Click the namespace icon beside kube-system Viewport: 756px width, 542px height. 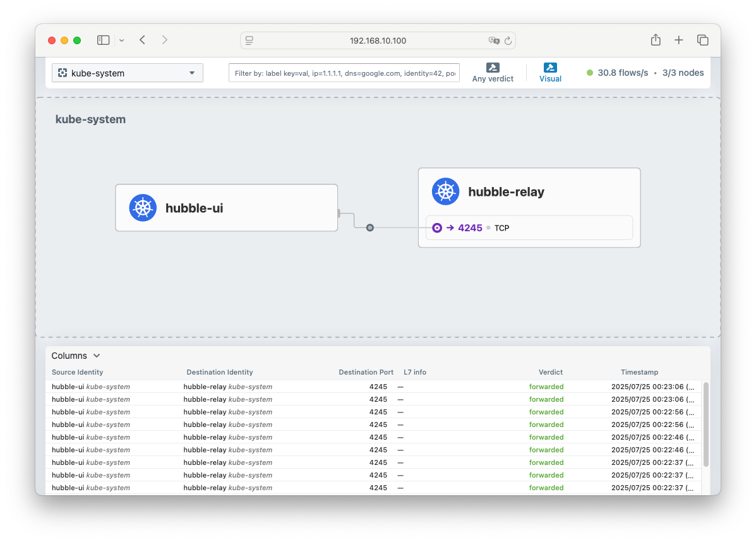tap(63, 73)
